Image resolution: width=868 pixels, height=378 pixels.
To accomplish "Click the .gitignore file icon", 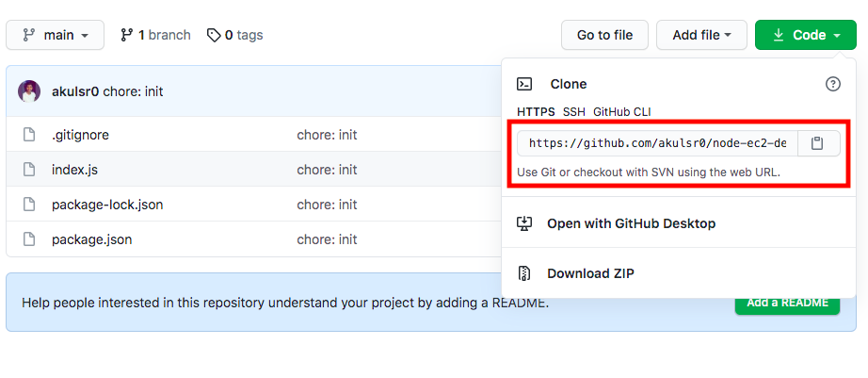I will 29,135.
